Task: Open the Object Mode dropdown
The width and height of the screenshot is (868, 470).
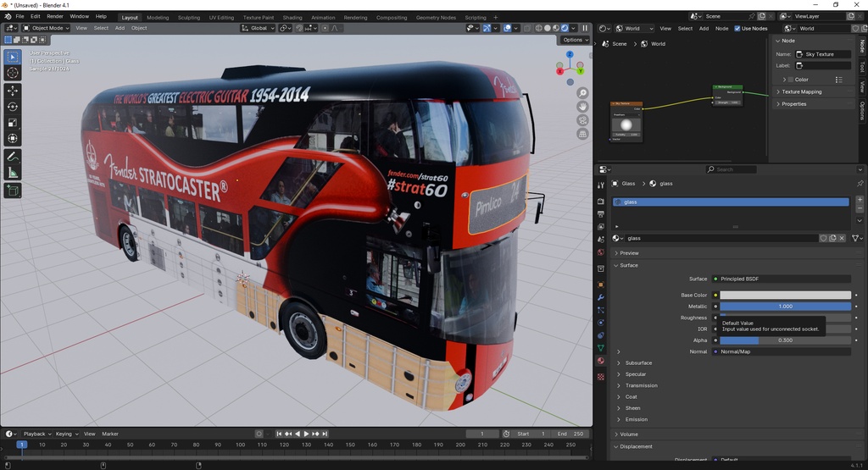Action: coord(47,28)
